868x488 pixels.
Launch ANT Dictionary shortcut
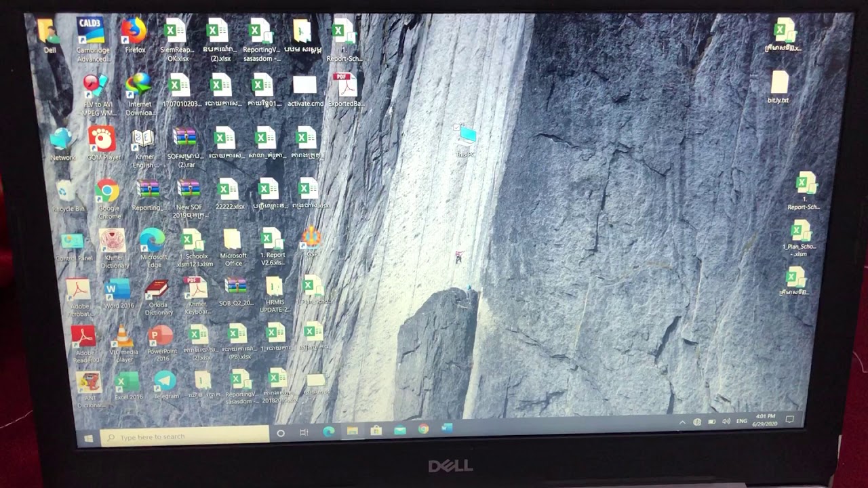coord(90,390)
